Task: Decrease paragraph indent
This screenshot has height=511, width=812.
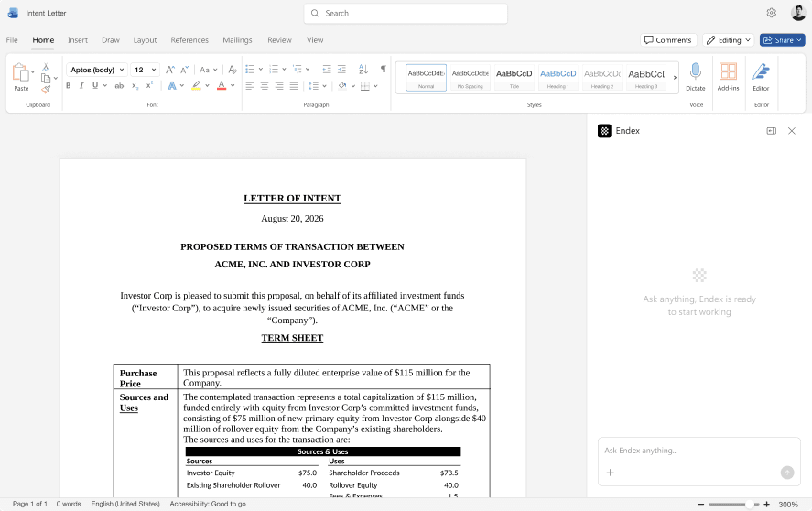Action: click(x=327, y=70)
